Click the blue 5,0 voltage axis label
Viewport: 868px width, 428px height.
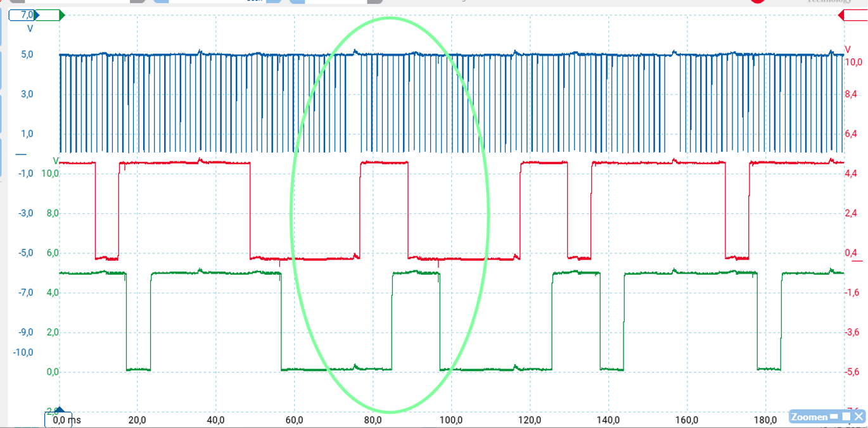tap(26, 54)
